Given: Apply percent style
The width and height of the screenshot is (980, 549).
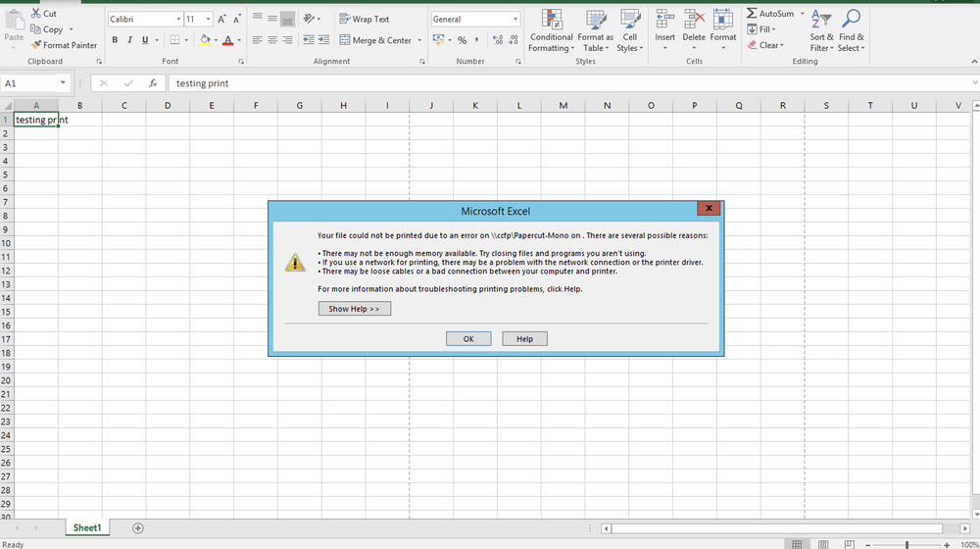Looking at the screenshot, I should [x=462, y=40].
